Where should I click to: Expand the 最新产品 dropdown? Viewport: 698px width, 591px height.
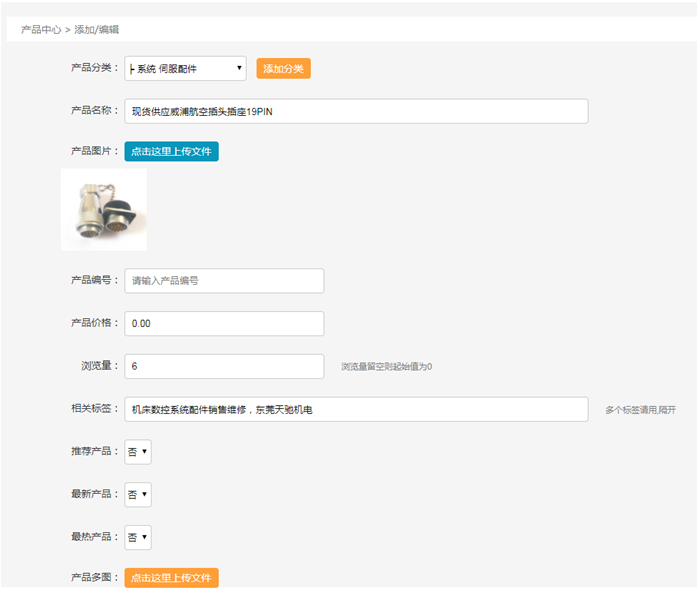click(138, 494)
